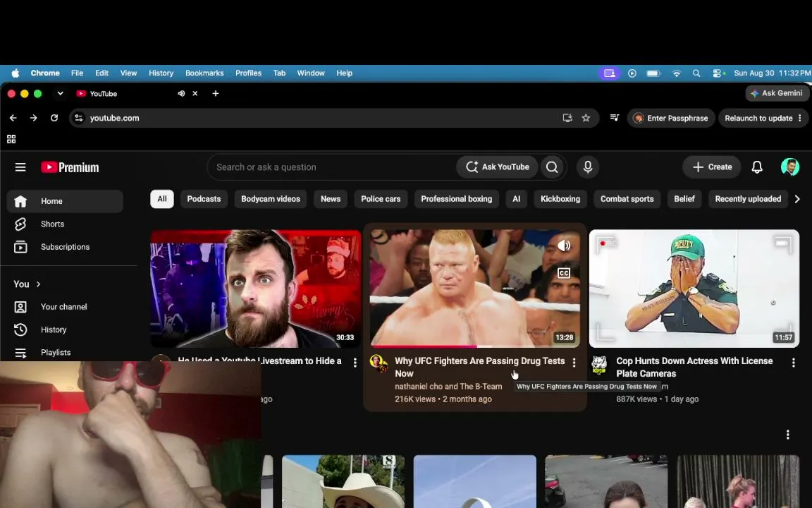The height and width of the screenshot is (508, 812).
Task: Click the install app icon in address bar
Action: (x=567, y=119)
